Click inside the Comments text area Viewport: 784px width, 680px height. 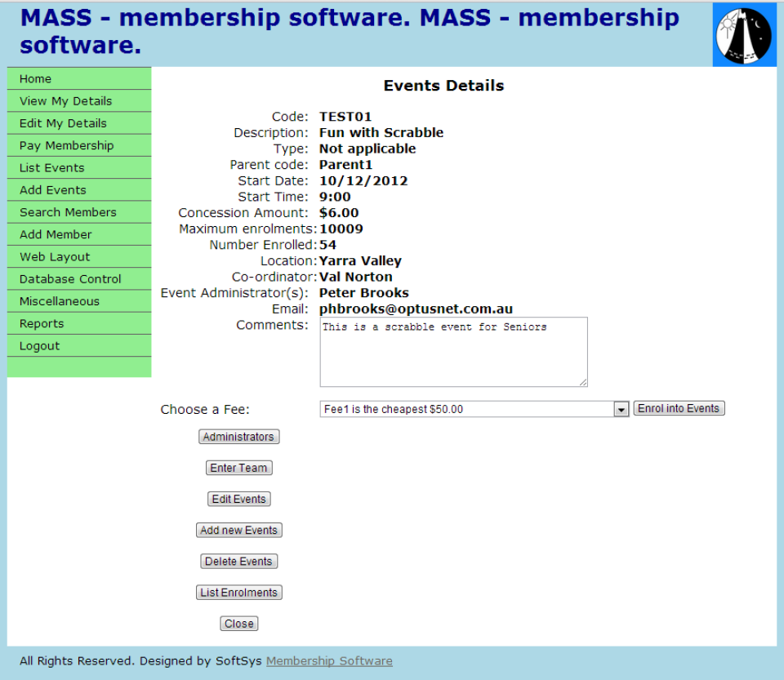click(453, 351)
